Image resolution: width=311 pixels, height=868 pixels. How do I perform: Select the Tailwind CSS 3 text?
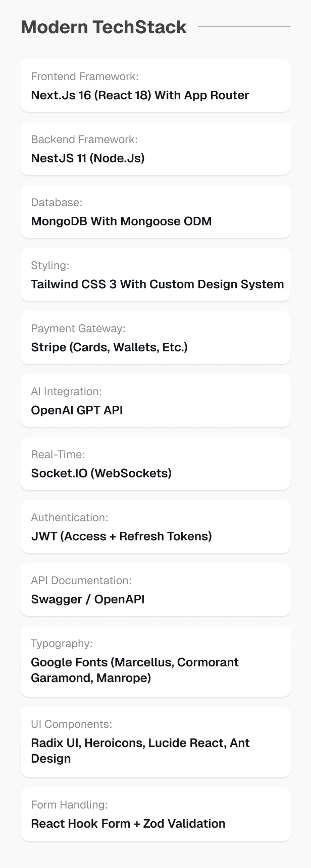[157, 284]
